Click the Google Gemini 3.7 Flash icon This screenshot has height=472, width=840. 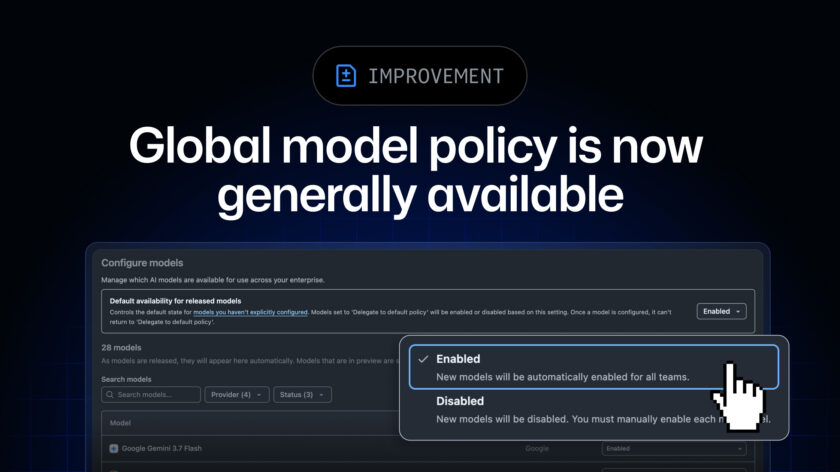[114, 448]
